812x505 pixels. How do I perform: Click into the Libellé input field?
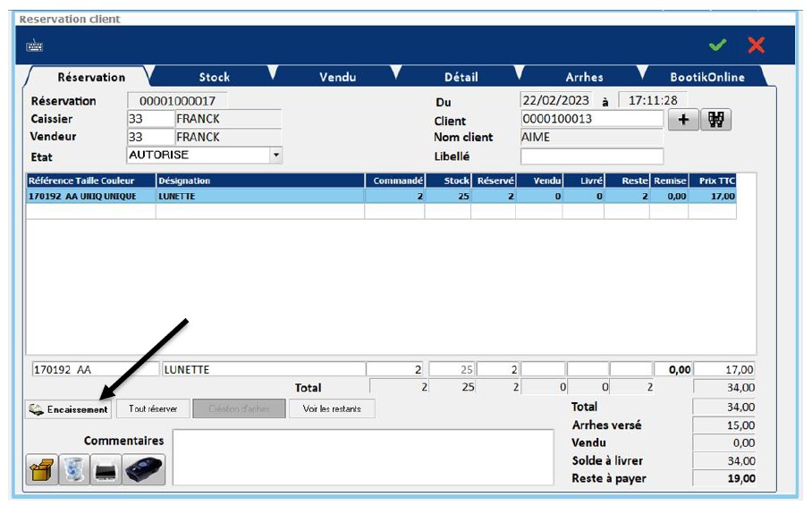tap(591, 156)
